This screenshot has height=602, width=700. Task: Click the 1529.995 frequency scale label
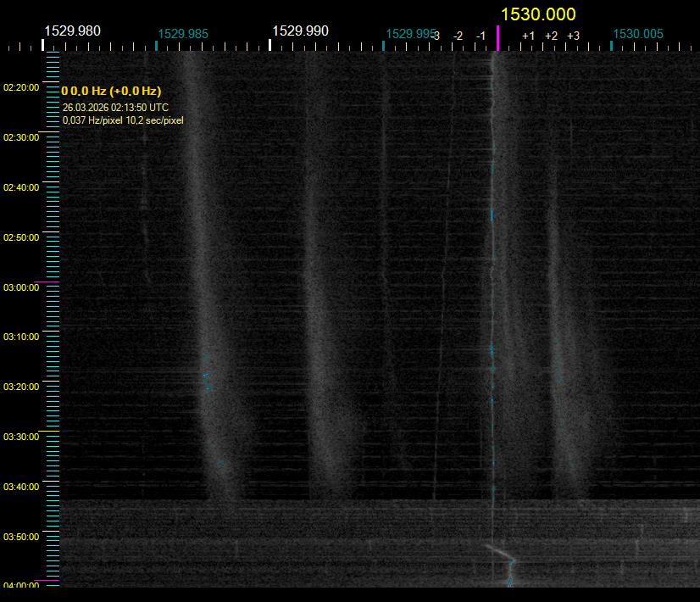tap(408, 35)
